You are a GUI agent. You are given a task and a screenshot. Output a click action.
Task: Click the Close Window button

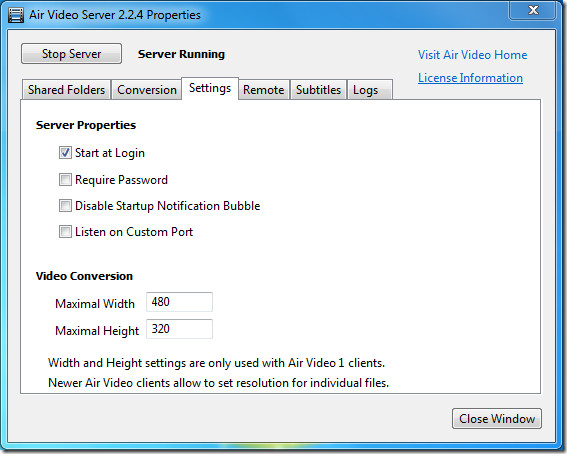pos(497,419)
